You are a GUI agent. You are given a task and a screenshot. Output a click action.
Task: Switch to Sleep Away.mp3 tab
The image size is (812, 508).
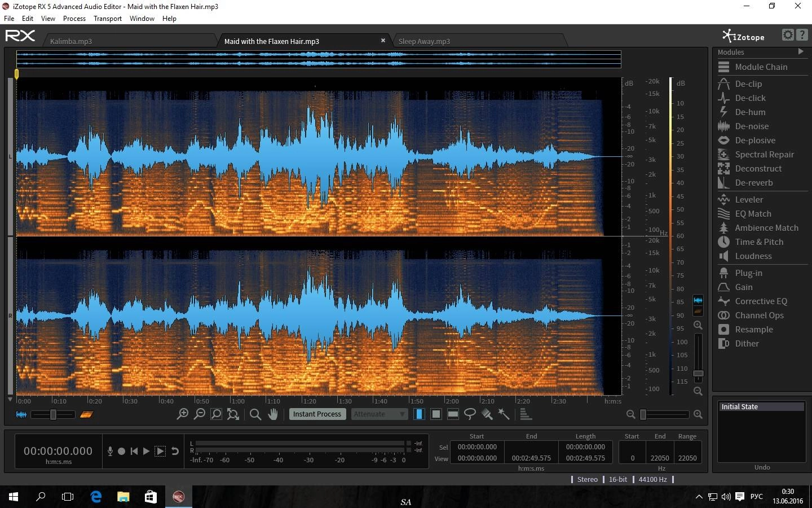(424, 41)
